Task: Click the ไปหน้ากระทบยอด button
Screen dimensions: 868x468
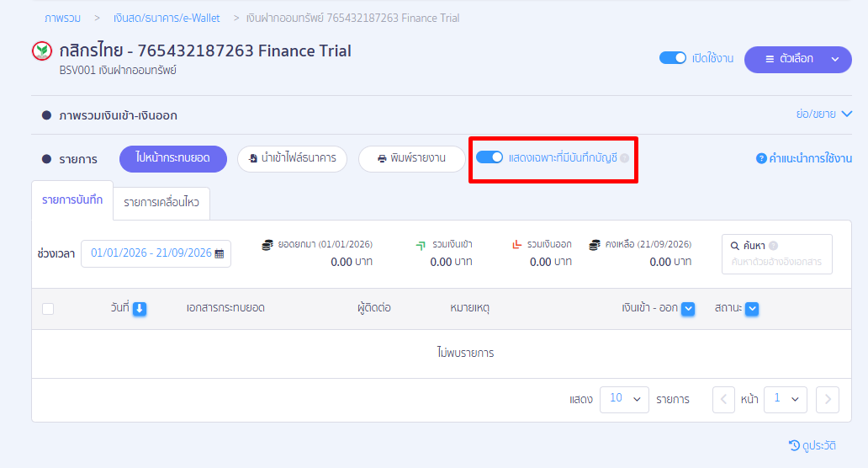Action: click(173, 159)
